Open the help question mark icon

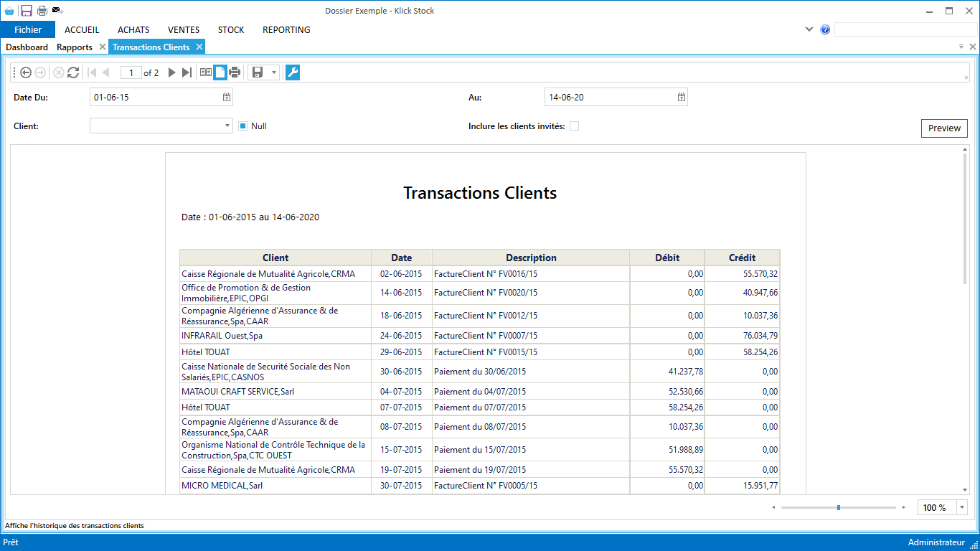825,30
